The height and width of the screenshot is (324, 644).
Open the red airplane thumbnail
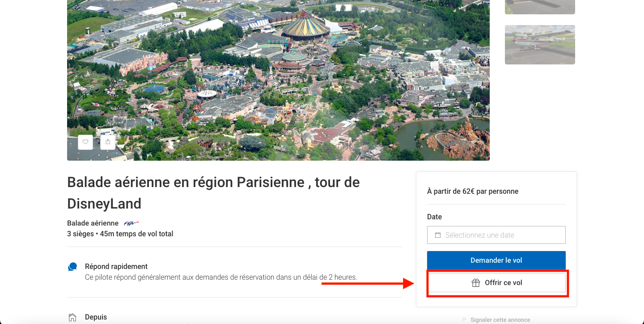pos(540,45)
